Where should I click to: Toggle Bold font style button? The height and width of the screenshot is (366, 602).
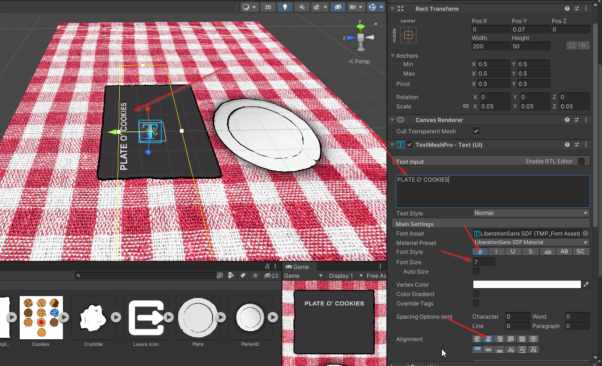tap(480, 252)
